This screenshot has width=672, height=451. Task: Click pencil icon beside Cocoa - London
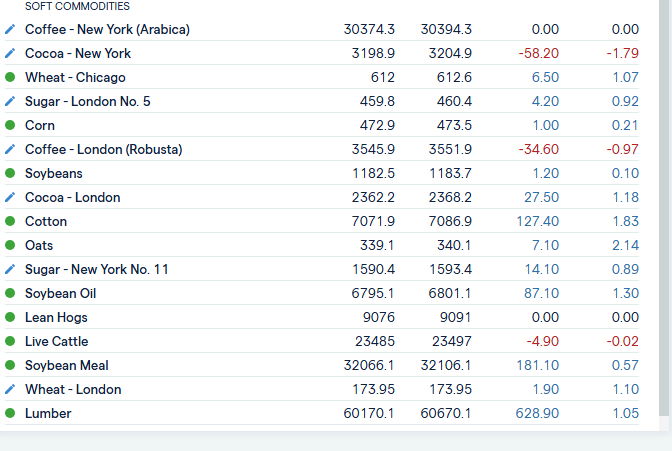[x=10, y=197]
